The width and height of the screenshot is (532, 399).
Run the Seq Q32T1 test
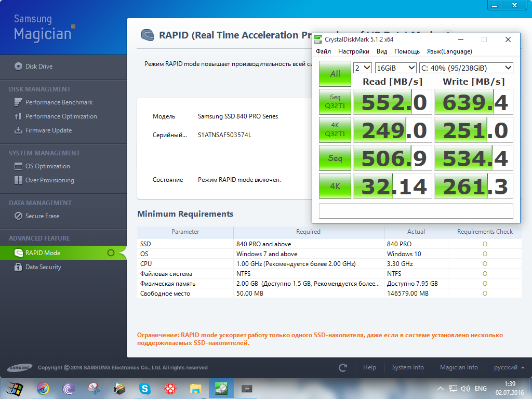[335, 102]
